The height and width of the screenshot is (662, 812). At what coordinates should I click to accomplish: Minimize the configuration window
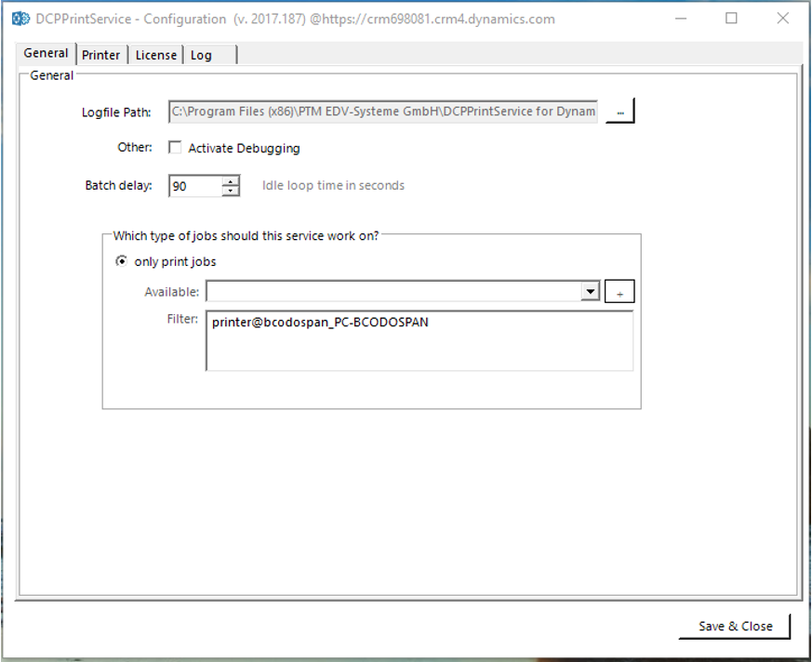(681, 19)
